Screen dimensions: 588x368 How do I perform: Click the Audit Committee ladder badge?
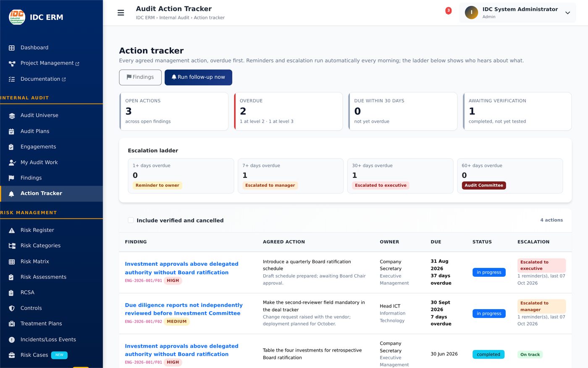(x=484, y=185)
